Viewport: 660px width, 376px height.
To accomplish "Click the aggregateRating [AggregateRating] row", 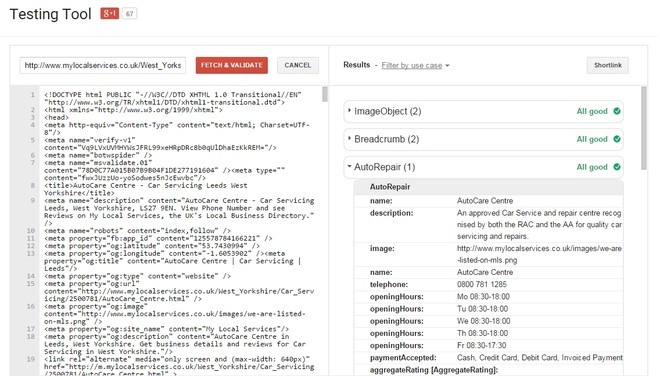I will 488,370.
